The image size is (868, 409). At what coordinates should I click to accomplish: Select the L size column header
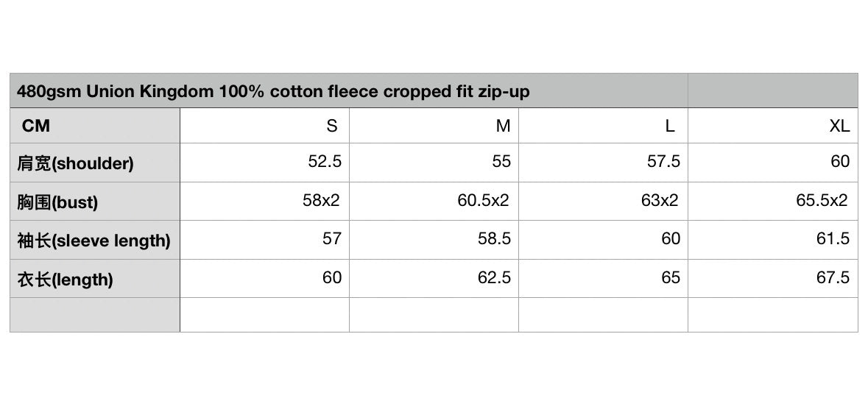click(x=669, y=127)
